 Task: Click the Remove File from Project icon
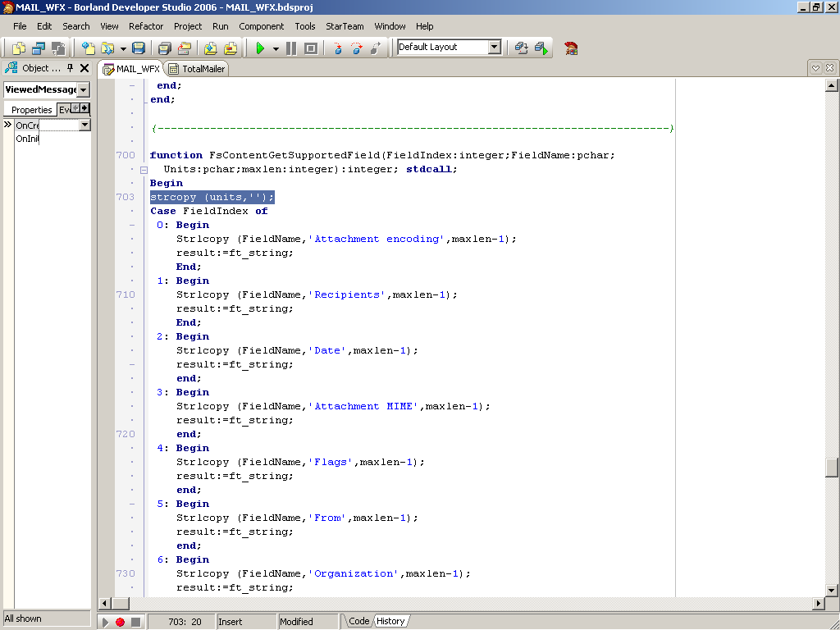tap(231, 48)
